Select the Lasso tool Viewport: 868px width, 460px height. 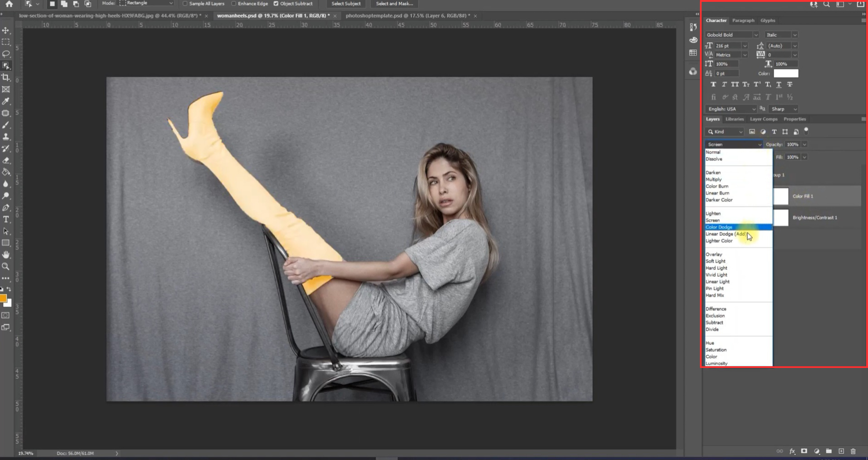pos(6,54)
